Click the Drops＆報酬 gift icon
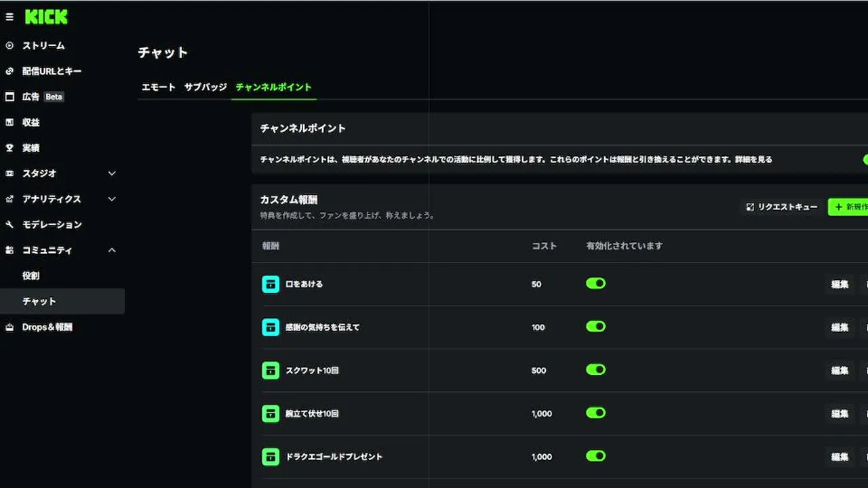Viewport: 868px width, 488px height. (9, 327)
